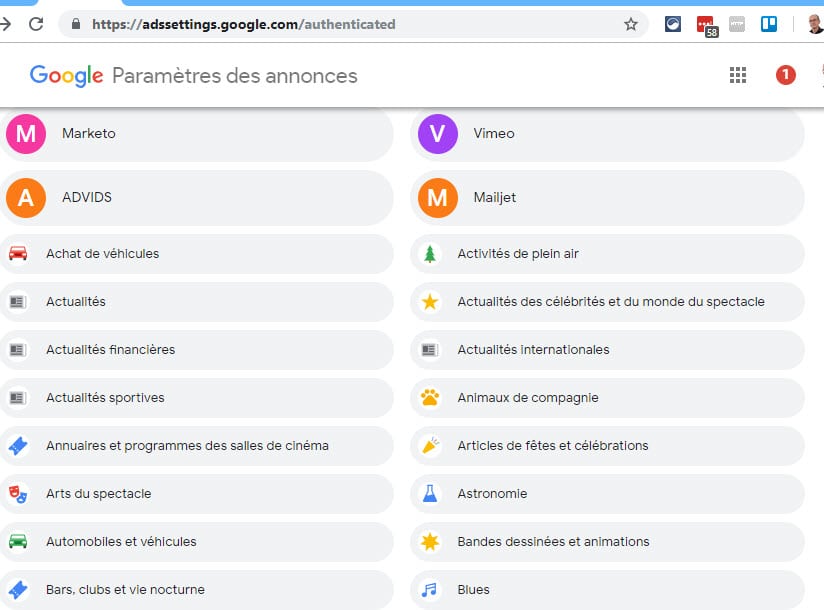The width and height of the screenshot is (824, 610).
Task: Select the Actualités financières label
Action: pos(110,349)
